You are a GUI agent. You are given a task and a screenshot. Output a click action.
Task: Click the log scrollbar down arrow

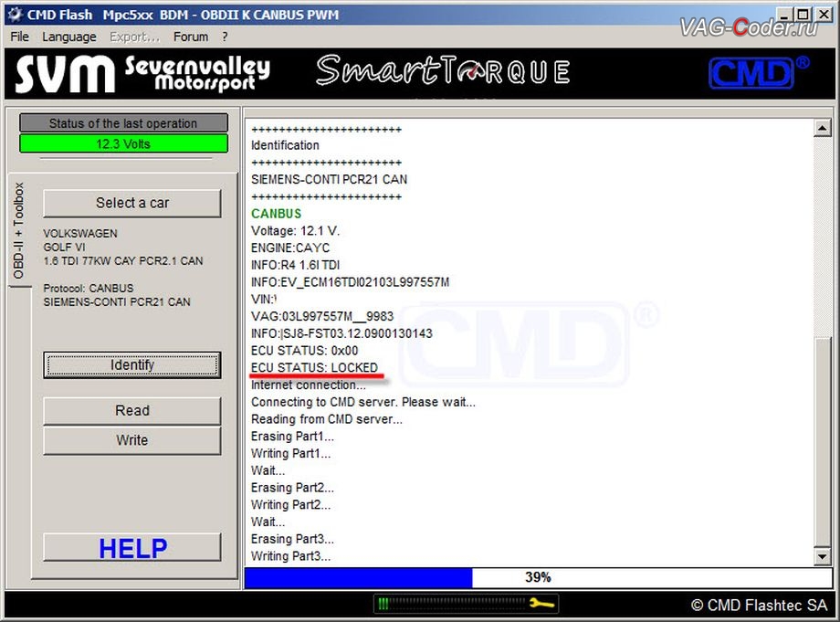click(823, 556)
